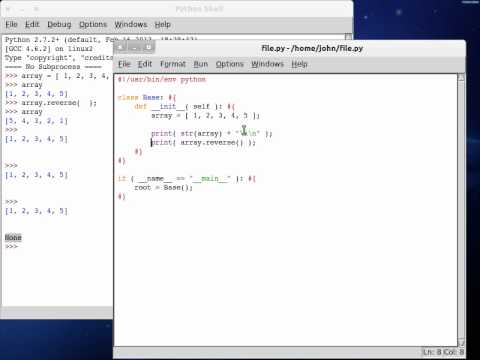Click highlighted 'None' output in Python Shell

pos(13,238)
